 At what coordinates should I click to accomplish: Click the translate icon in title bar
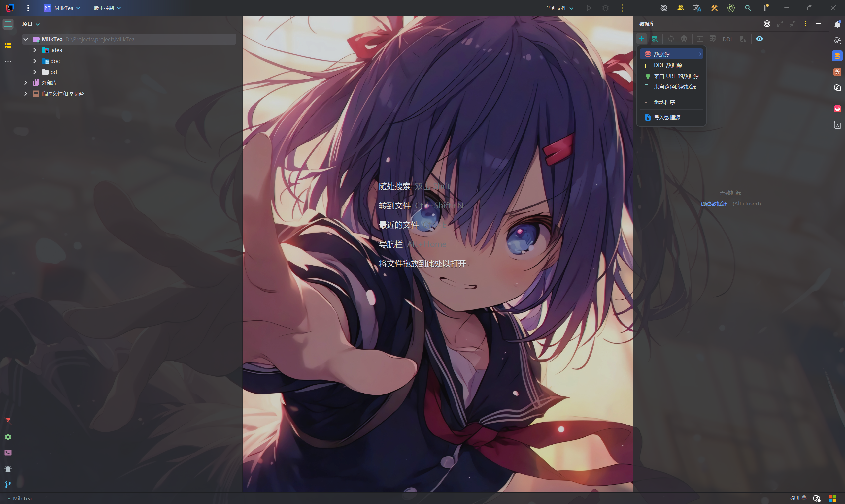point(697,8)
